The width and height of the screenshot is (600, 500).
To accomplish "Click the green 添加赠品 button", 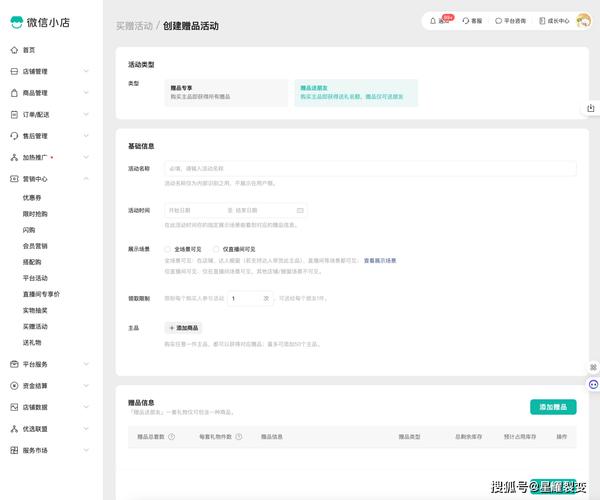I will [x=553, y=407].
